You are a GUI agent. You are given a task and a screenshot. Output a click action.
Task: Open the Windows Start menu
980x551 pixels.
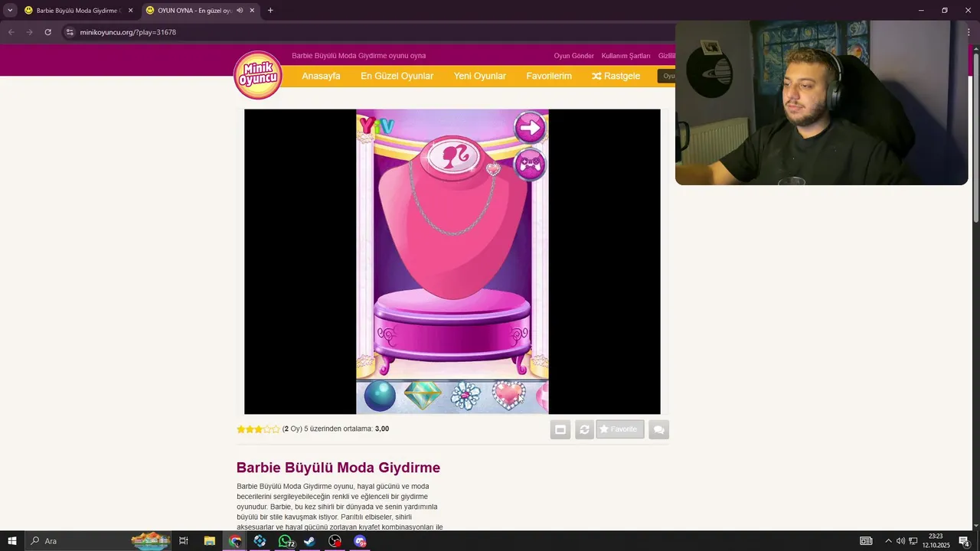pyautogui.click(x=11, y=541)
